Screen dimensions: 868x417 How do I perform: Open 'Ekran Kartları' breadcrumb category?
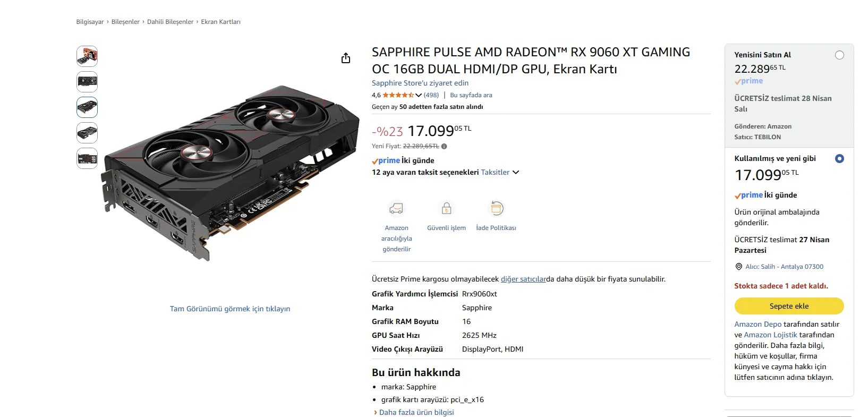coord(220,22)
